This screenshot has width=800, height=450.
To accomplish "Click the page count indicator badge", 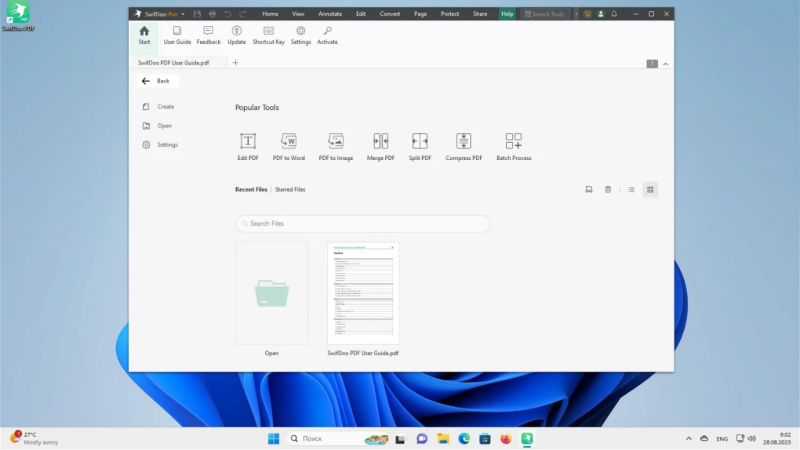I will click(652, 64).
